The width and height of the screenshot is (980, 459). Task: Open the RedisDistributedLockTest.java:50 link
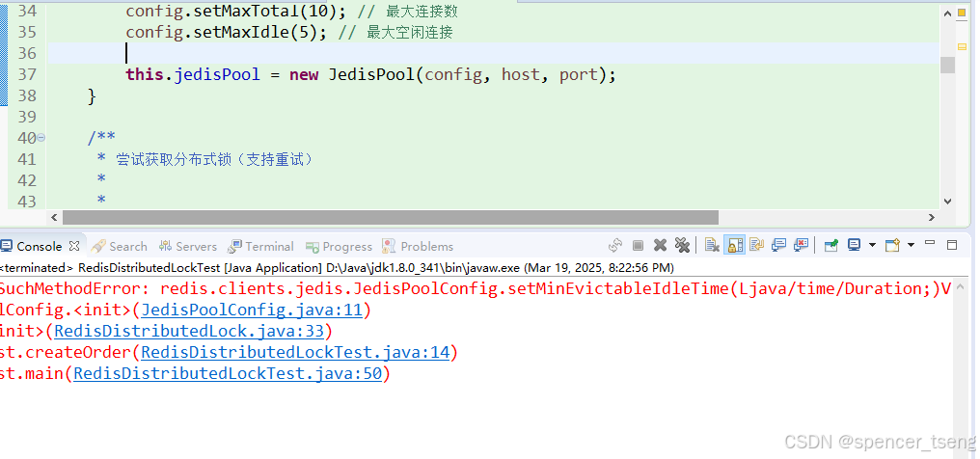pyautogui.click(x=228, y=373)
